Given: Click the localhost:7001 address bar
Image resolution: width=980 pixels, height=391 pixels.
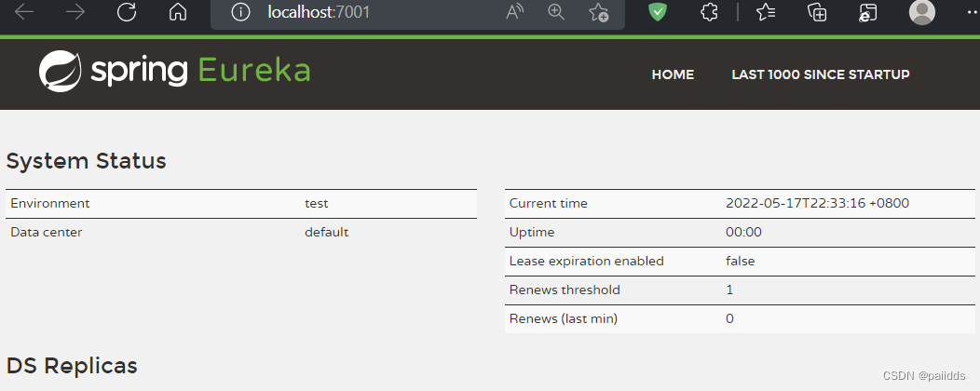Looking at the screenshot, I should click(x=373, y=12).
